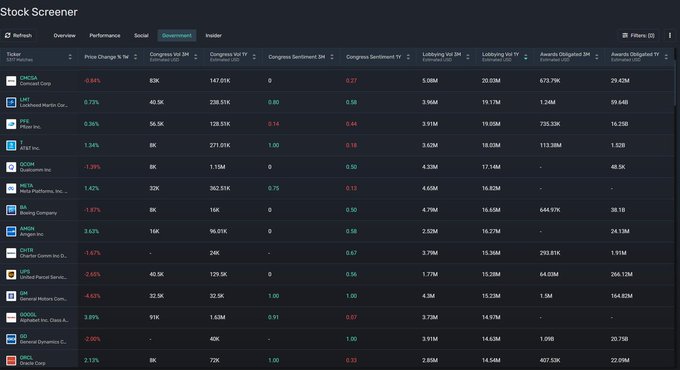The width and height of the screenshot is (680, 370).
Task: Open the QCOM ticker link
Action: pos(27,164)
